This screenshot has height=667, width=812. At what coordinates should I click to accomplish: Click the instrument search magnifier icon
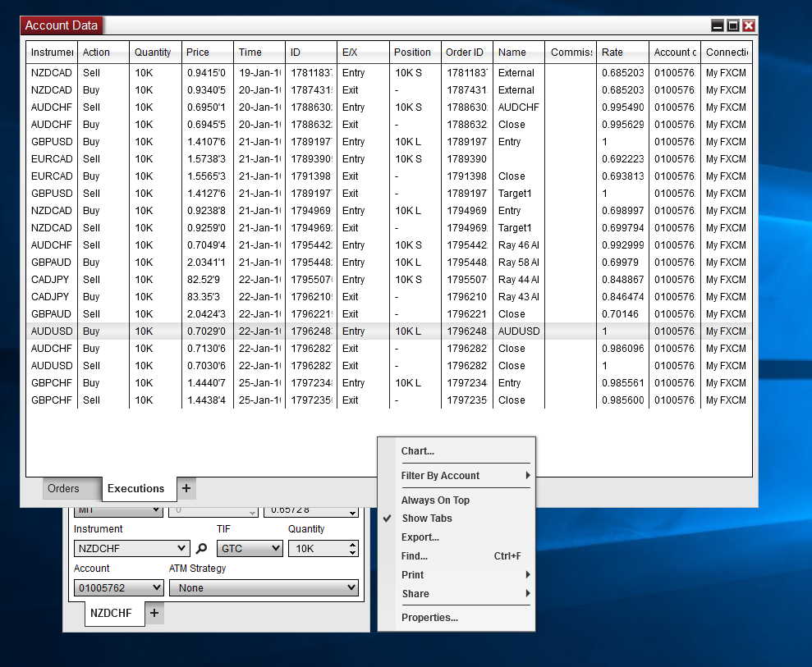201,549
